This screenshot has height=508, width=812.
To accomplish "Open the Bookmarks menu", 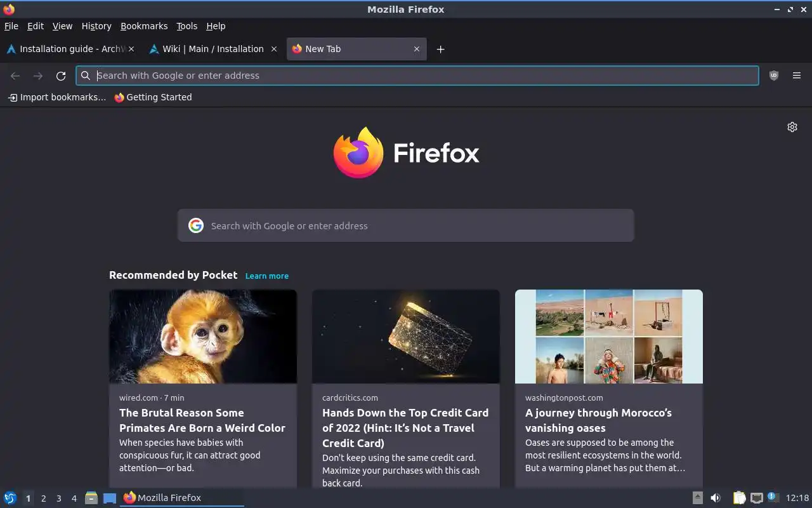I will (x=144, y=26).
